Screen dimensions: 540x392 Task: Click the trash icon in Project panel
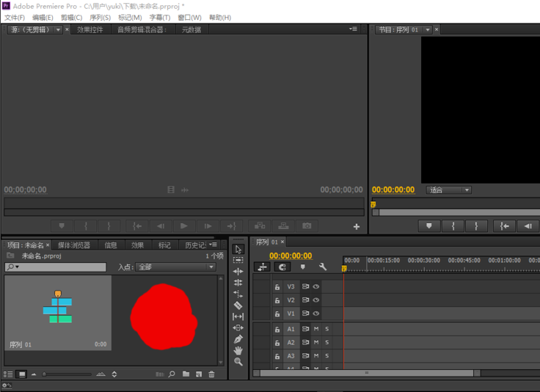click(x=211, y=374)
